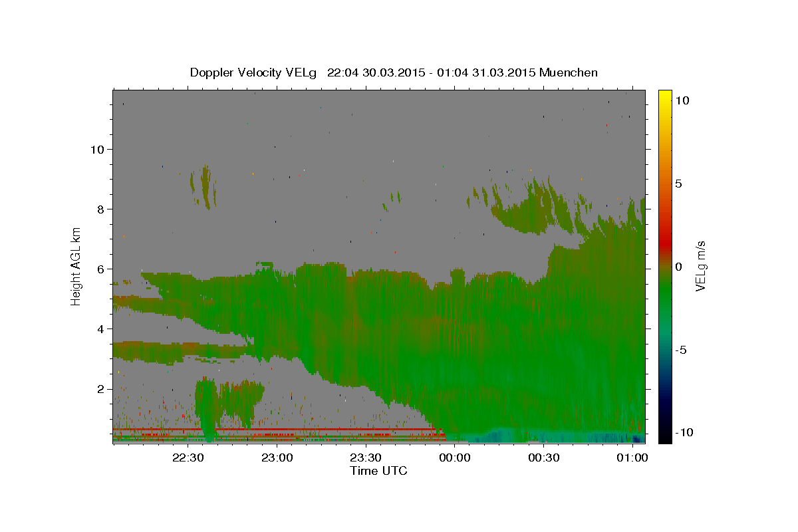This screenshot has height=532, width=798.
Task: Click the colorbar label '-10'
Action: (684, 433)
